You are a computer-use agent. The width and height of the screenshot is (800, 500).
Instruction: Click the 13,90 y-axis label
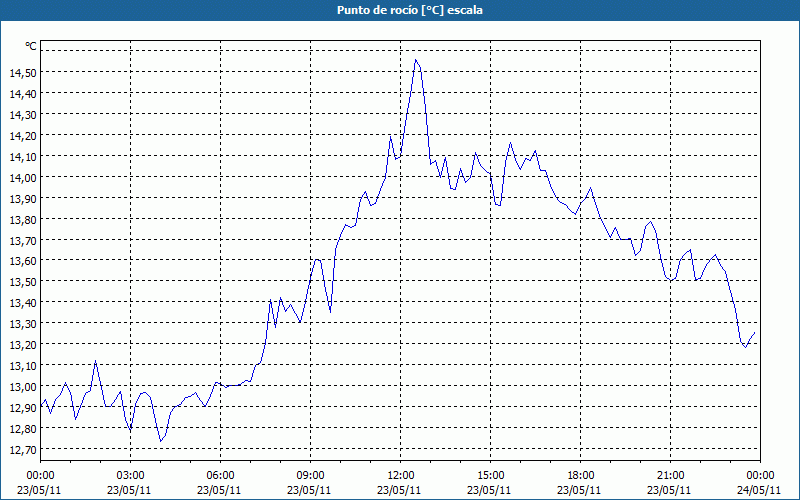click(x=23, y=198)
